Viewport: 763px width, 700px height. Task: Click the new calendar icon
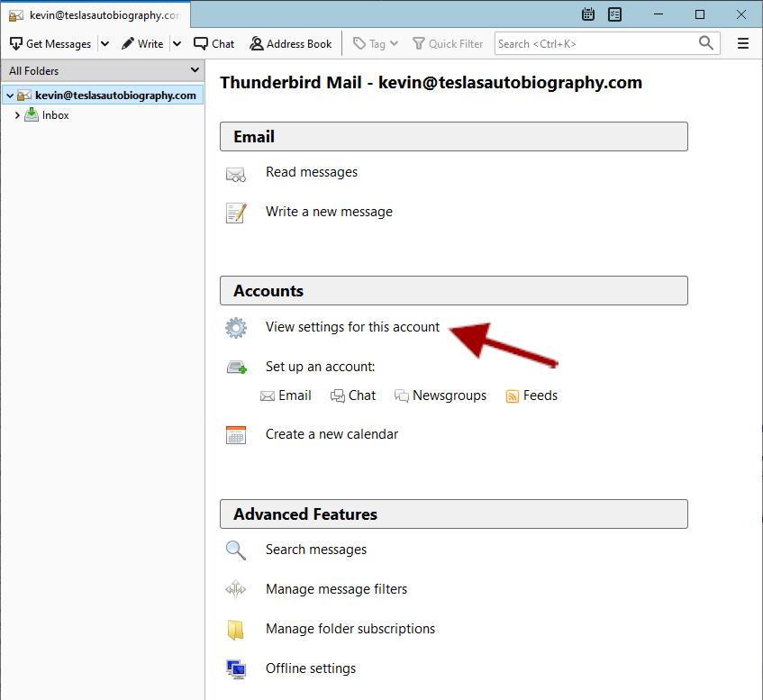236,435
